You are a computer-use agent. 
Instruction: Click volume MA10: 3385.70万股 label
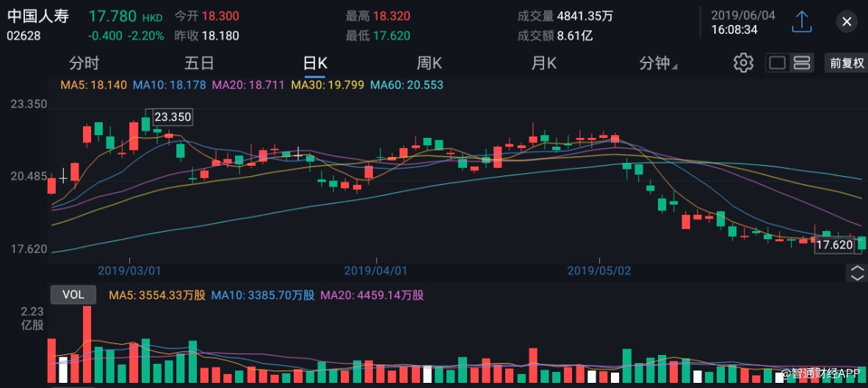coord(262,295)
